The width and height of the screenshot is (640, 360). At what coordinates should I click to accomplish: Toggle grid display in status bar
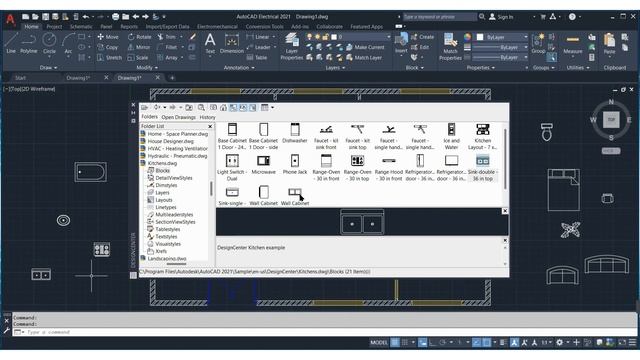395,342
